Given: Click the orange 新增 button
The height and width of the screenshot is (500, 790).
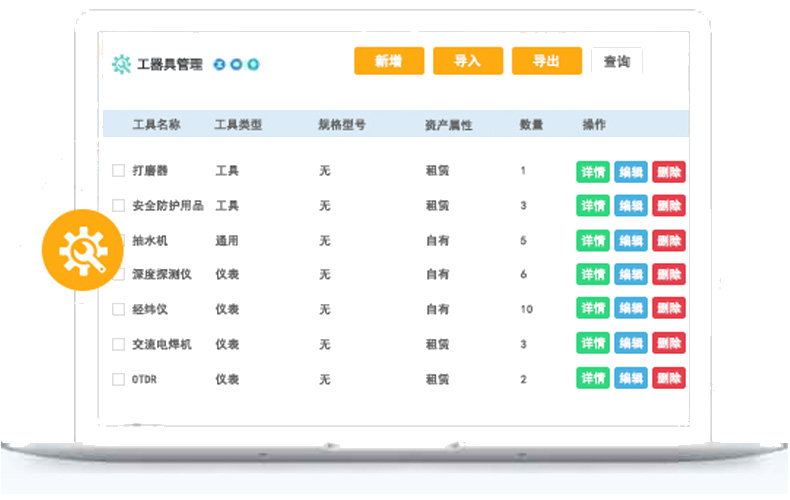Looking at the screenshot, I should pyautogui.click(x=389, y=61).
